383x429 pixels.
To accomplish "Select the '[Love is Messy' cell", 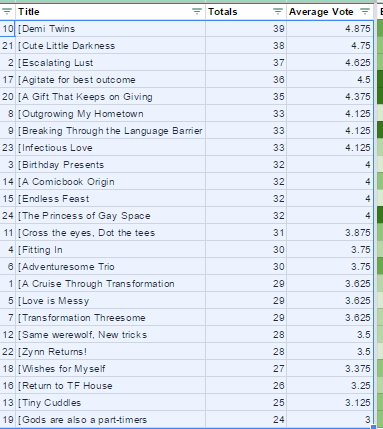I will coord(111,301).
